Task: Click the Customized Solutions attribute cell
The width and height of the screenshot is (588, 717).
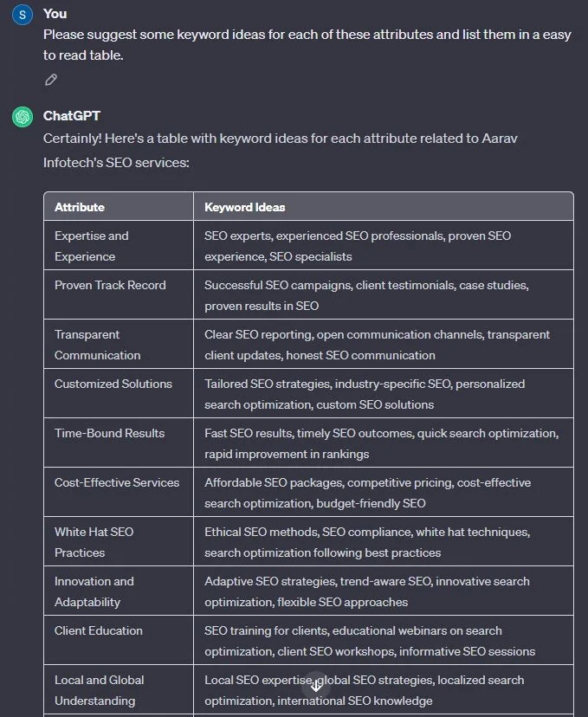Action: pyautogui.click(x=119, y=394)
